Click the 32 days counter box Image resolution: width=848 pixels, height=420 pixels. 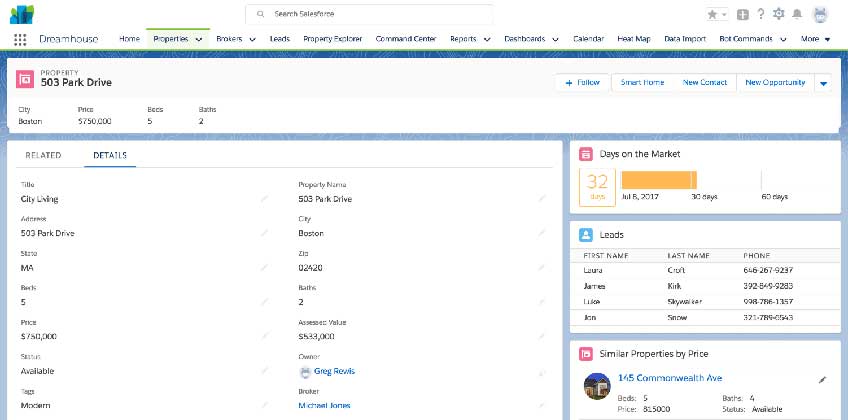click(597, 187)
